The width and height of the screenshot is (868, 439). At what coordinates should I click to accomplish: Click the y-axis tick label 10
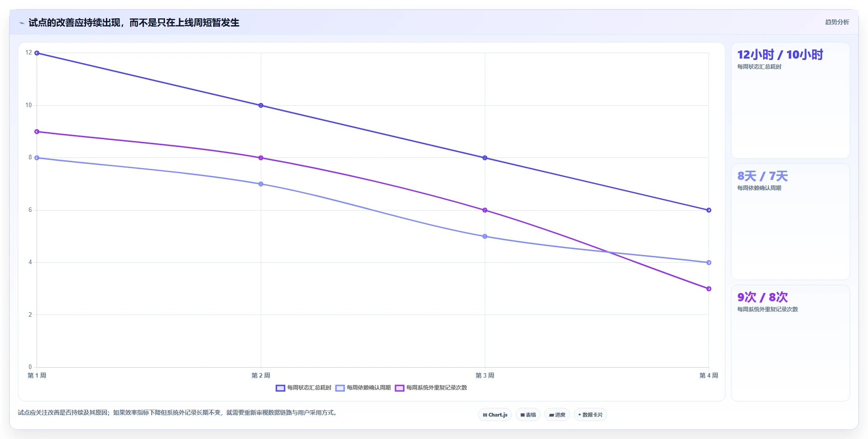28,105
